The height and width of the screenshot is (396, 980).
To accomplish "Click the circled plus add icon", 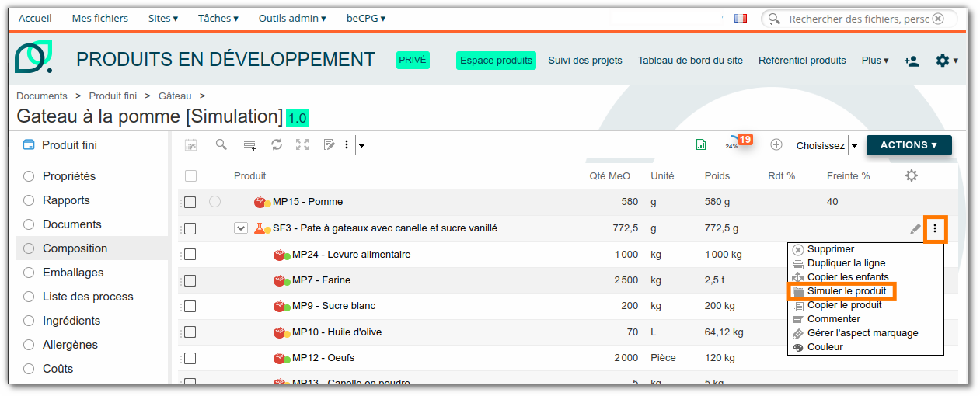I will (x=776, y=144).
